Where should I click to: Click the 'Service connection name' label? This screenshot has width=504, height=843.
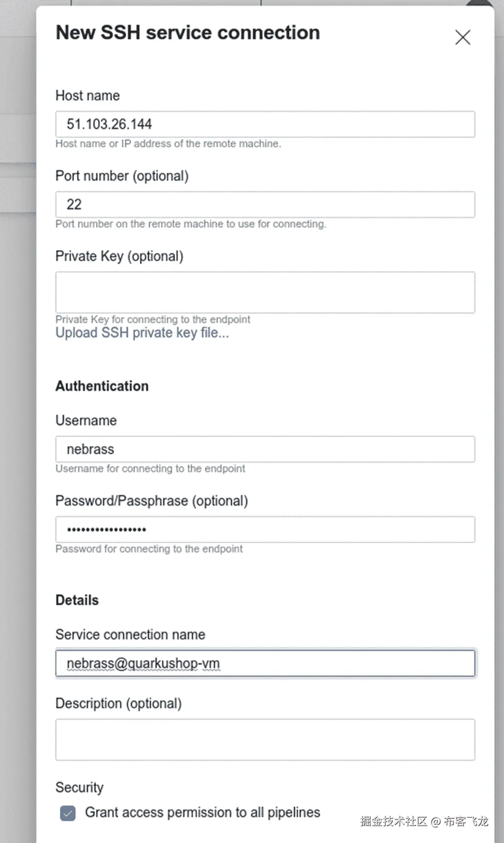(x=130, y=634)
